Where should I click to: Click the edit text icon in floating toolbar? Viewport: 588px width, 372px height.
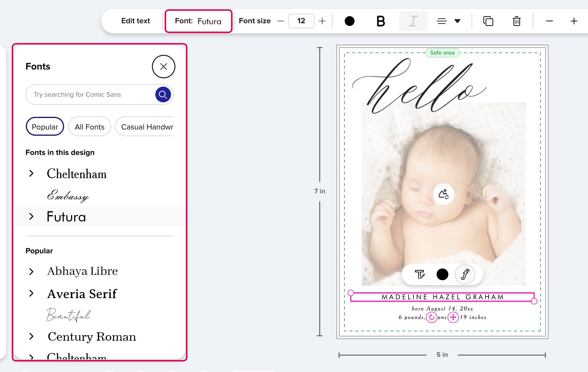(x=420, y=274)
